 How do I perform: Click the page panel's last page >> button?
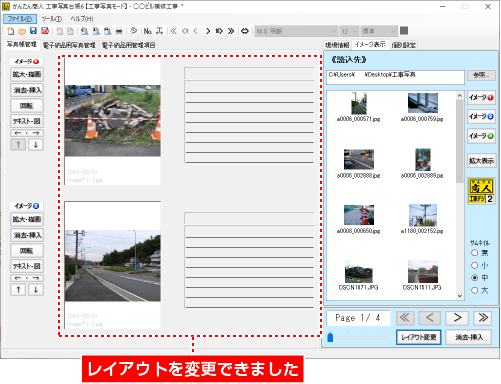click(x=483, y=318)
